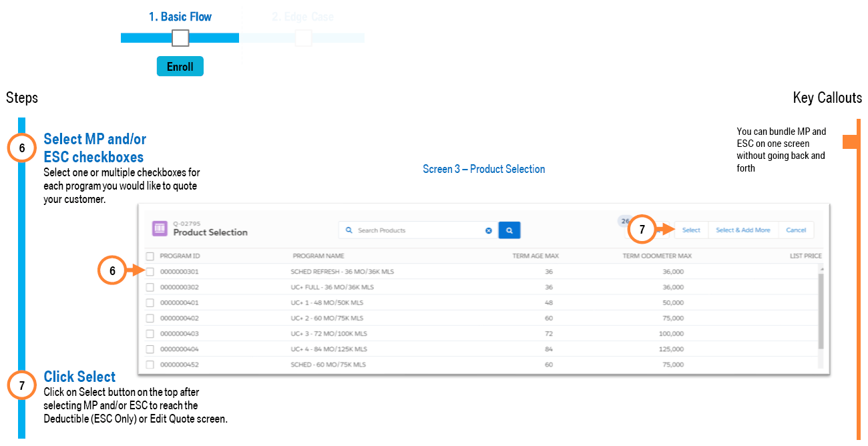
Task: Enable checkbox for UC+ FULL row 0000000302
Action: tap(150, 287)
